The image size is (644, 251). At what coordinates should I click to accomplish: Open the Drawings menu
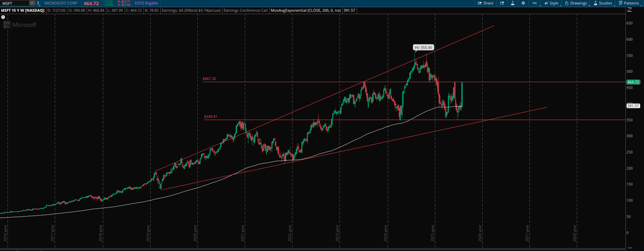click(x=576, y=3)
